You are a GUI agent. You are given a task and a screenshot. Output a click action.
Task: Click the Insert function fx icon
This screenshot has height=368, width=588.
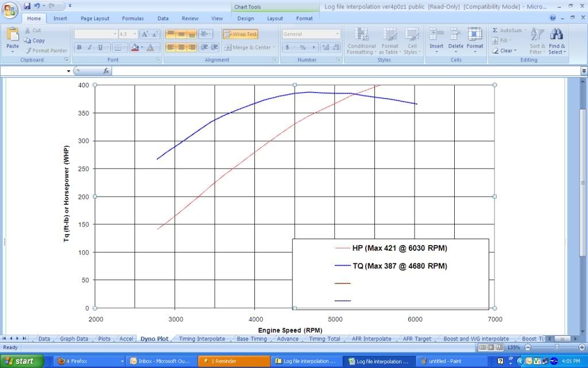click(106, 71)
